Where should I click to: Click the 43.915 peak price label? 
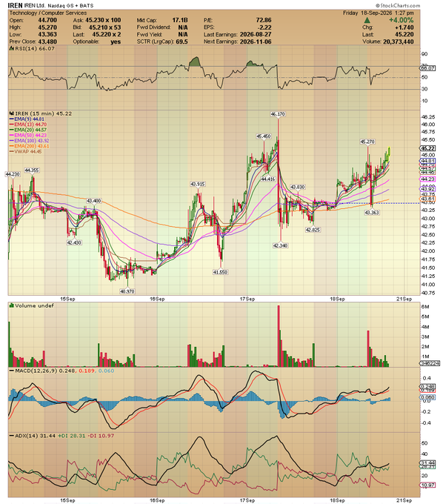coord(198,184)
